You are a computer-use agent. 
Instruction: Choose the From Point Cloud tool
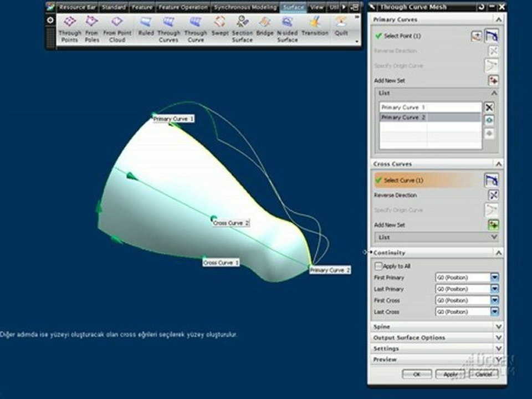117,29
